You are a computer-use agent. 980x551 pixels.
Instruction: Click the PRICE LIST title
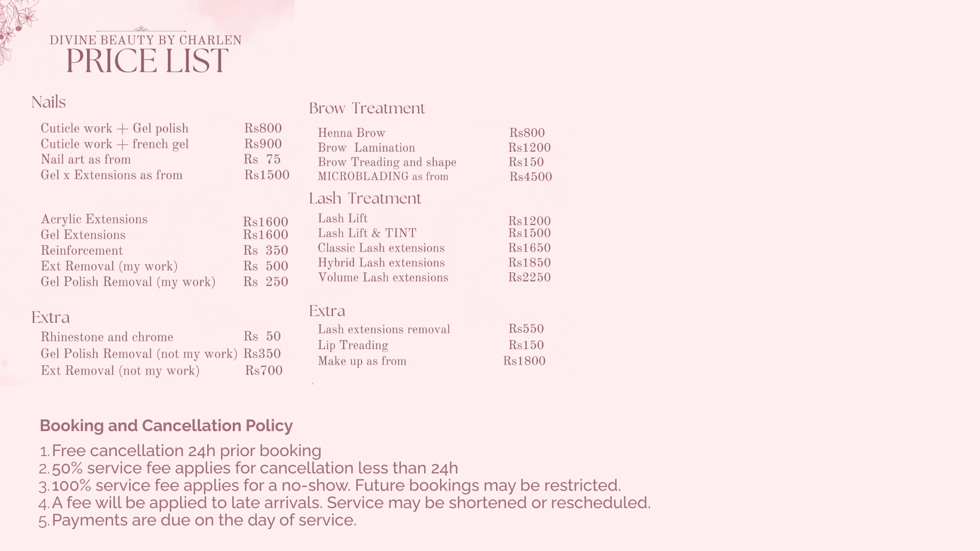tap(147, 61)
